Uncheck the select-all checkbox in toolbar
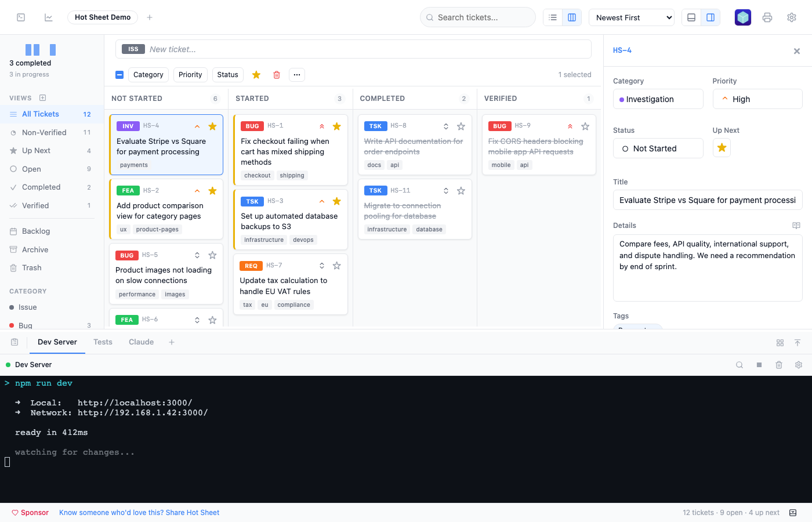 click(119, 75)
